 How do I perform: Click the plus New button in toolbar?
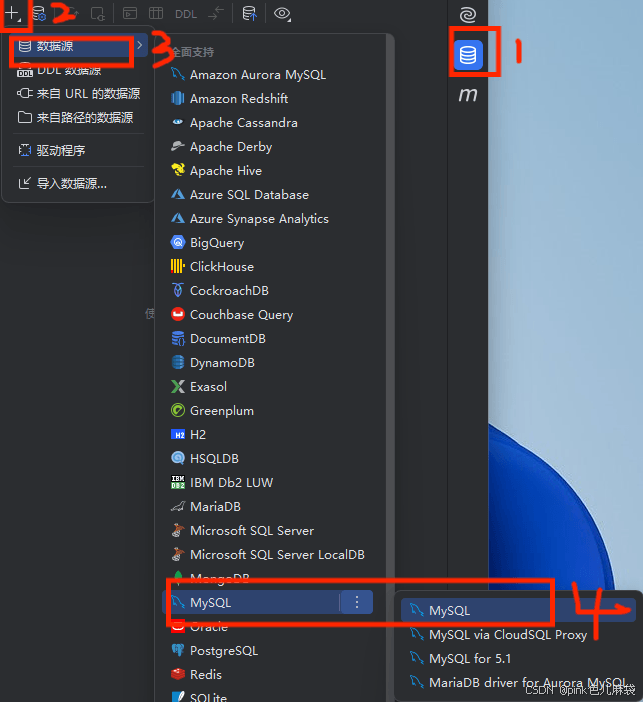click(13, 13)
